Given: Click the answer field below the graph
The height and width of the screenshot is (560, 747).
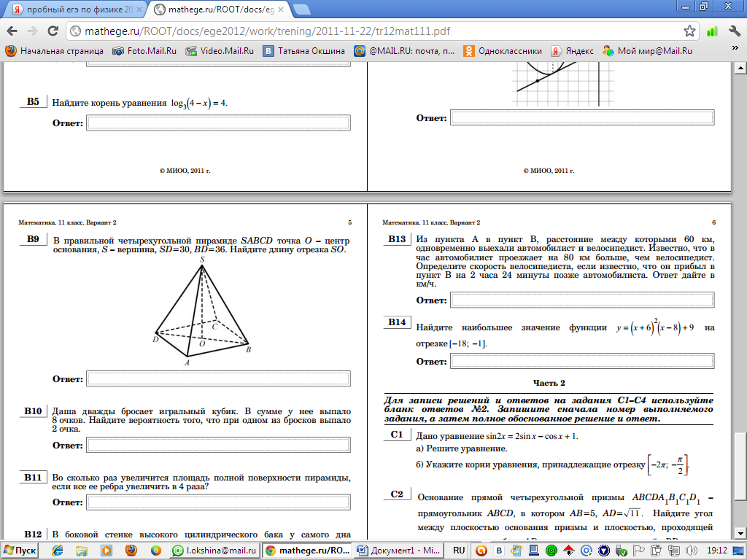Looking at the screenshot, I should coord(582,117).
